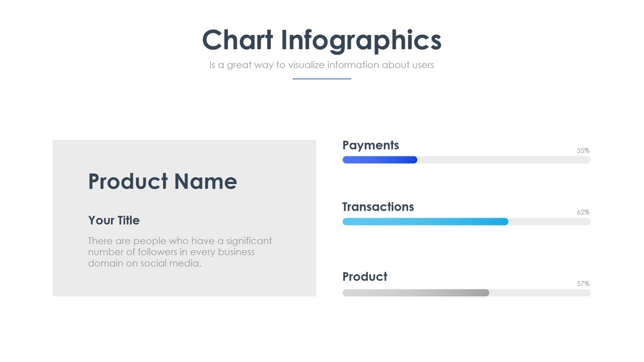Viewport: 644px width, 362px height.
Task: Click the 35% value label
Action: pyautogui.click(x=583, y=151)
